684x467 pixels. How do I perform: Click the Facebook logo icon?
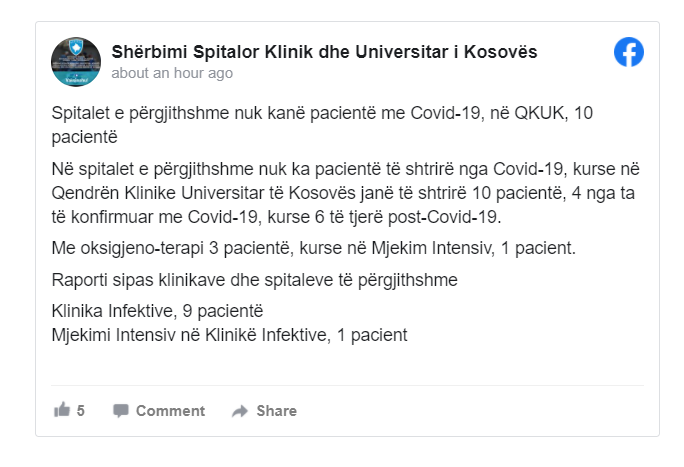coord(629,52)
